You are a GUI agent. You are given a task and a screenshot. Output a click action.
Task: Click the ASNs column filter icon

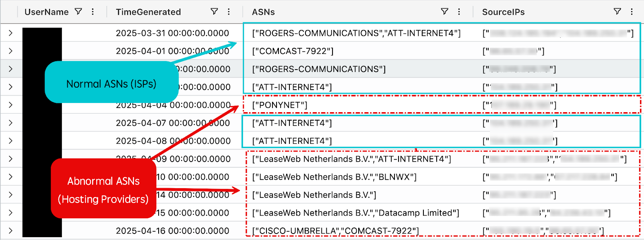[x=444, y=12]
